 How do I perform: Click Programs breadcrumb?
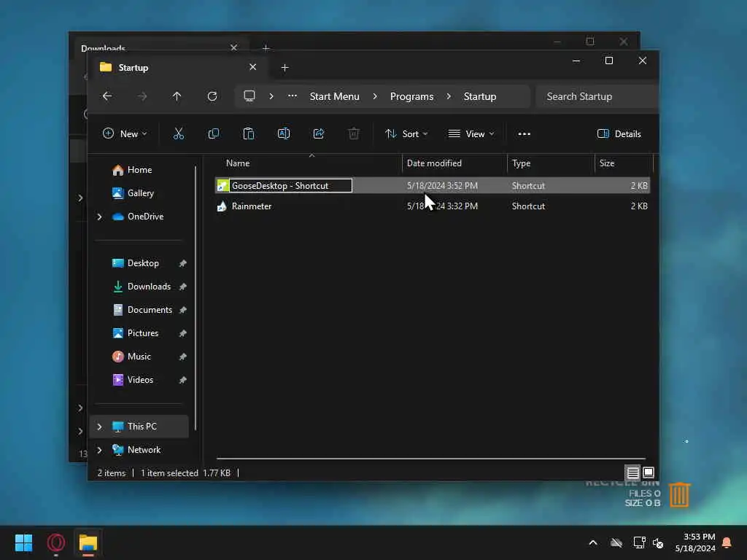click(411, 96)
